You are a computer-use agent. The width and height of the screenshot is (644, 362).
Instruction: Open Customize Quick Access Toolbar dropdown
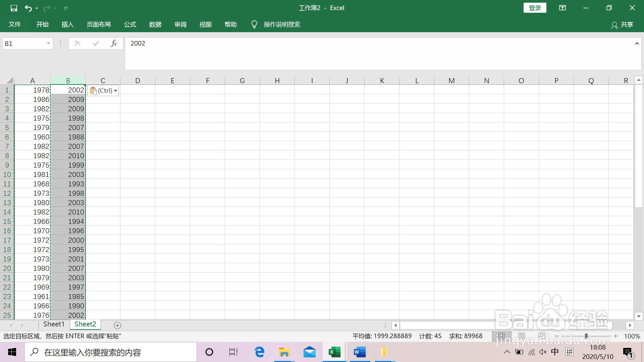tap(66, 8)
